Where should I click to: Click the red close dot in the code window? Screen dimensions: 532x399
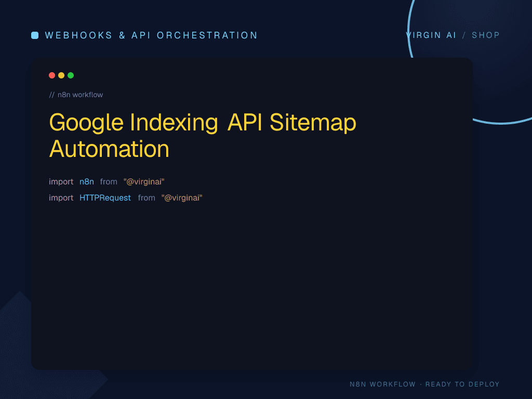(x=52, y=75)
